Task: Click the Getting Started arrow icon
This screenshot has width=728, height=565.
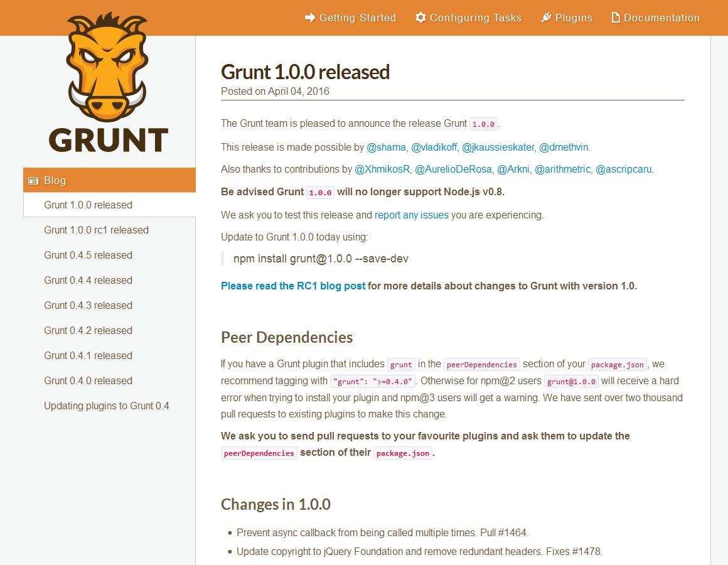Action: click(x=310, y=18)
